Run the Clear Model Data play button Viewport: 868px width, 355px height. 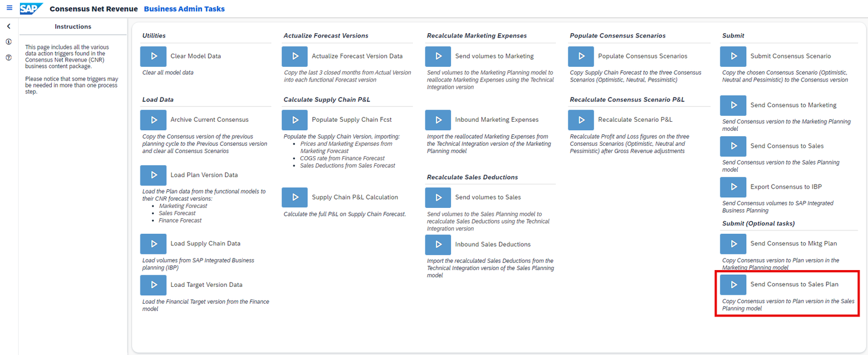point(154,56)
